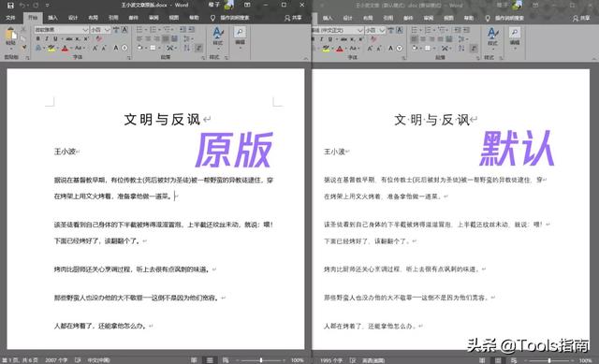Open 文件 tab in left Word window

(10, 18)
